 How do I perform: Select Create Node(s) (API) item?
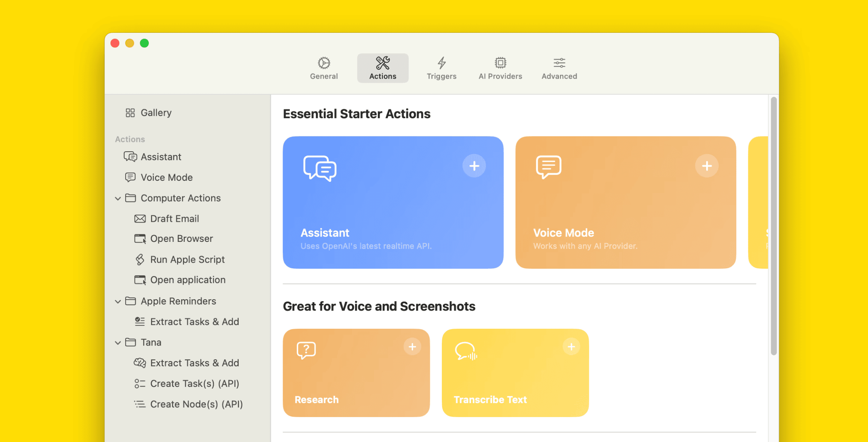tap(196, 404)
